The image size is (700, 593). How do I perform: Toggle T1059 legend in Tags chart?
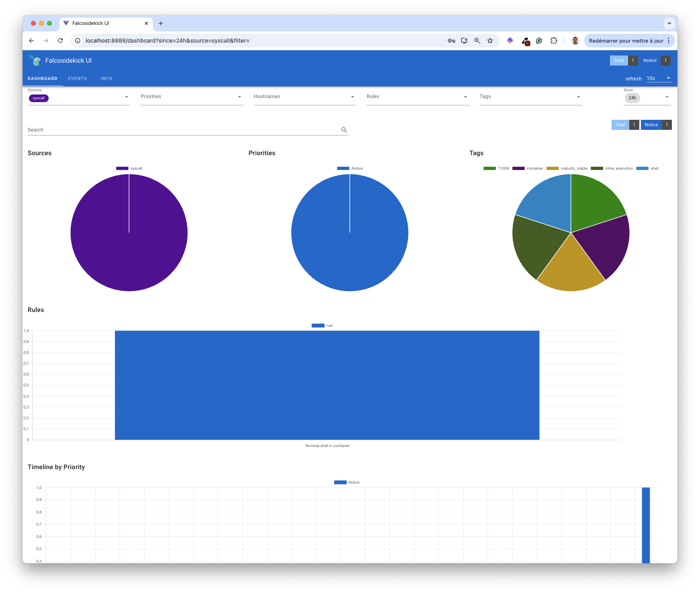[x=496, y=168]
